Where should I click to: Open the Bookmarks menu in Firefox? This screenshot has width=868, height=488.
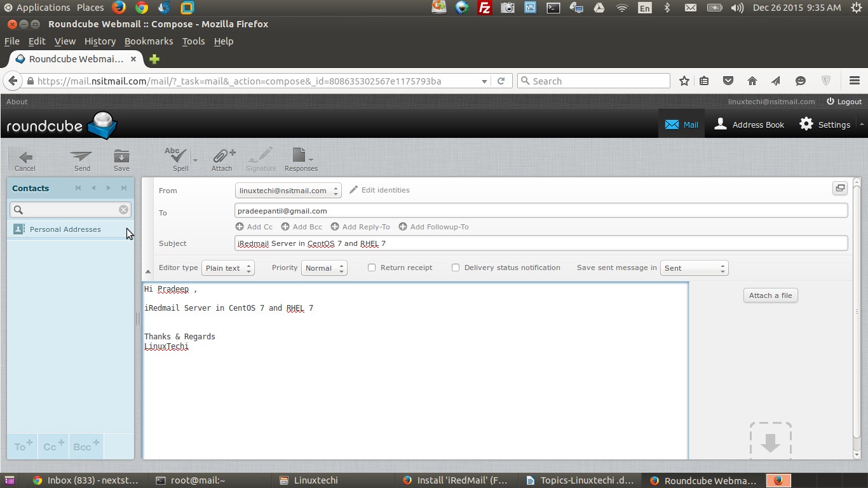[149, 41]
